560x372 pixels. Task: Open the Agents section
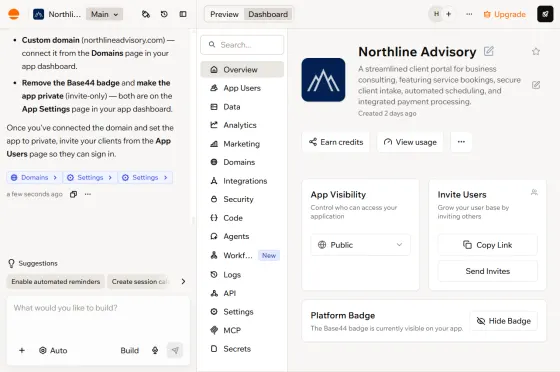point(242,236)
